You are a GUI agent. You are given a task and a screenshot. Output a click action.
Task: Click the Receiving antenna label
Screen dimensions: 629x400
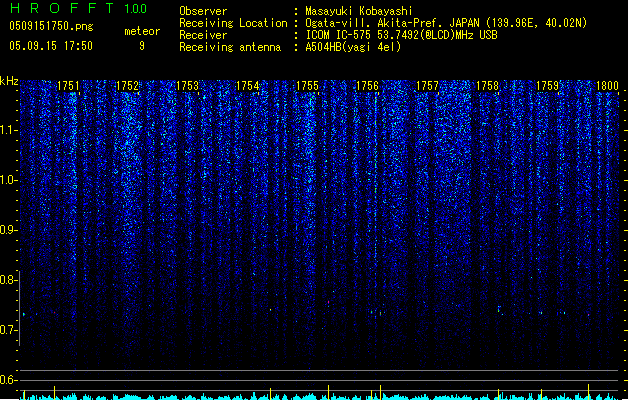(230, 47)
